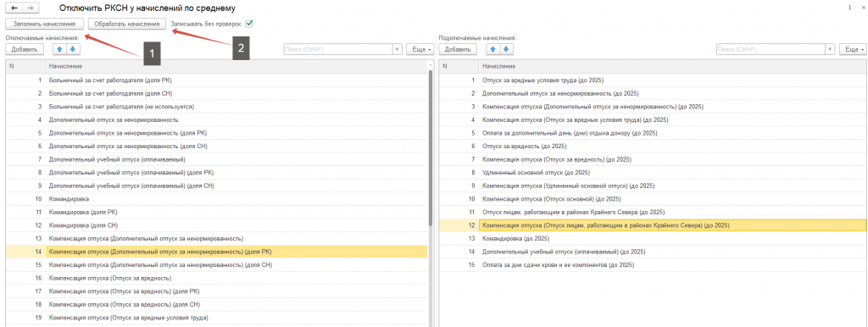The width and height of the screenshot is (868, 327).
Task: Open the left Еще dropdown
Action: [420, 49]
